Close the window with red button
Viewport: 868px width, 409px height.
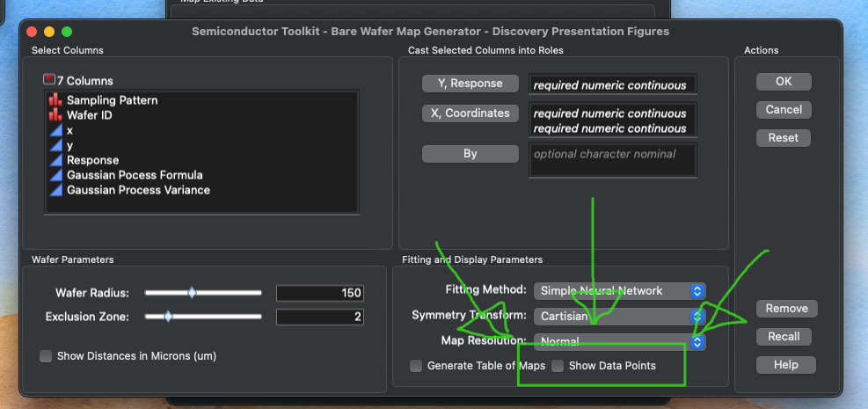[32, 32]
